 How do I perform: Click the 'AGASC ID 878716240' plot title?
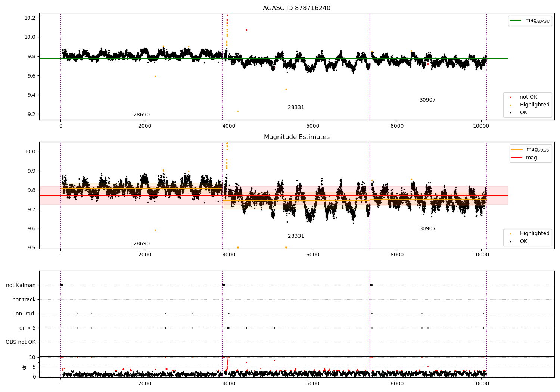tap(296, 8)
